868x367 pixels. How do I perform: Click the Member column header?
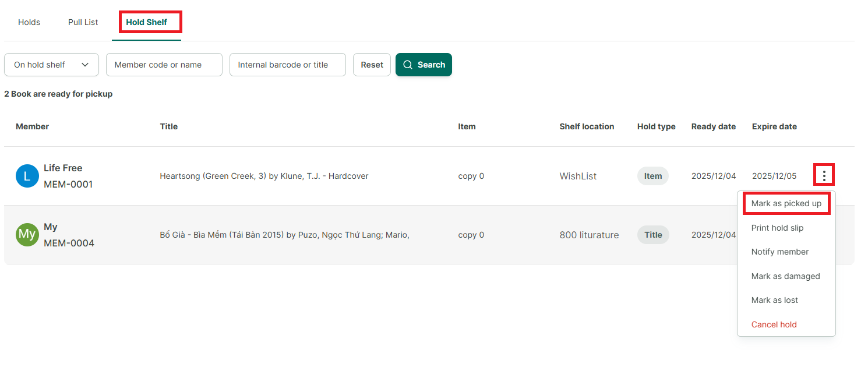[x=33, y=126]
